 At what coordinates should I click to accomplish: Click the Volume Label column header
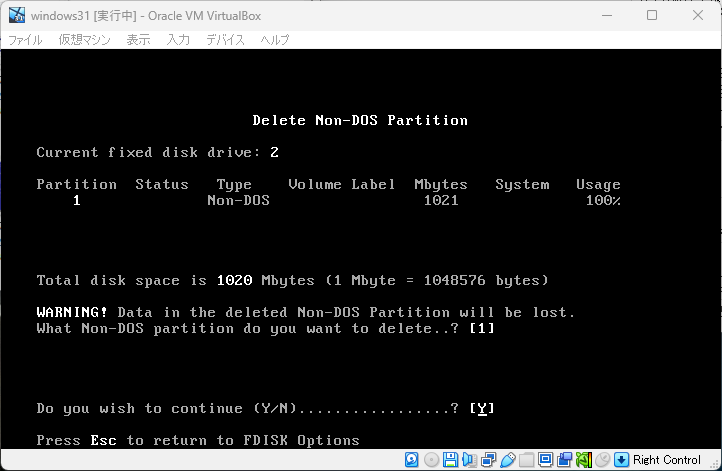342,185
